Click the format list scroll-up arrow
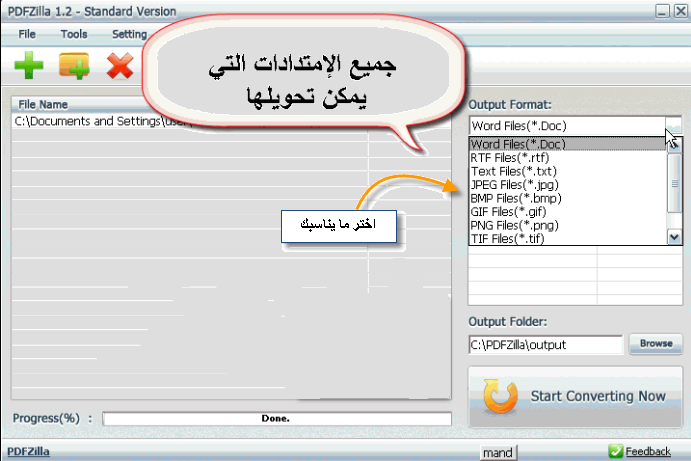 [674, 145]
